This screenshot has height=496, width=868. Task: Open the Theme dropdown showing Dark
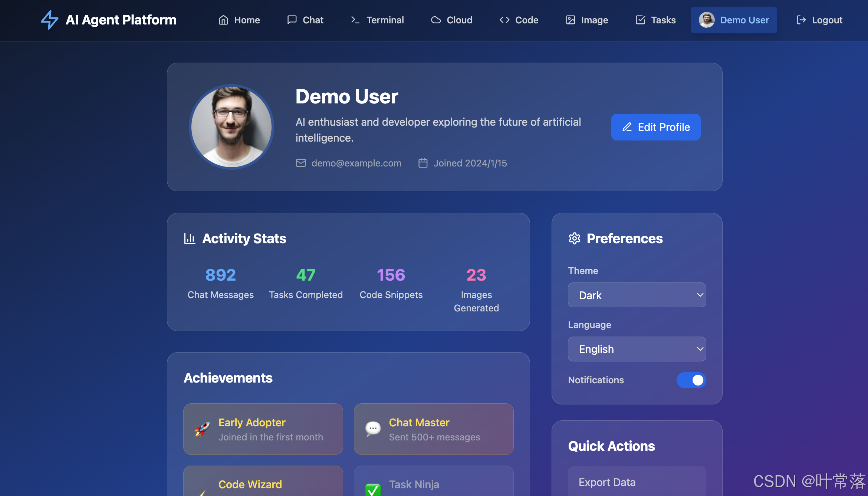pos(637,295)
